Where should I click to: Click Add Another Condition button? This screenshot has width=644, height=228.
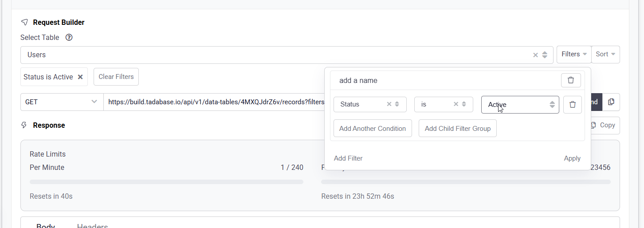[x=372, y=129]
